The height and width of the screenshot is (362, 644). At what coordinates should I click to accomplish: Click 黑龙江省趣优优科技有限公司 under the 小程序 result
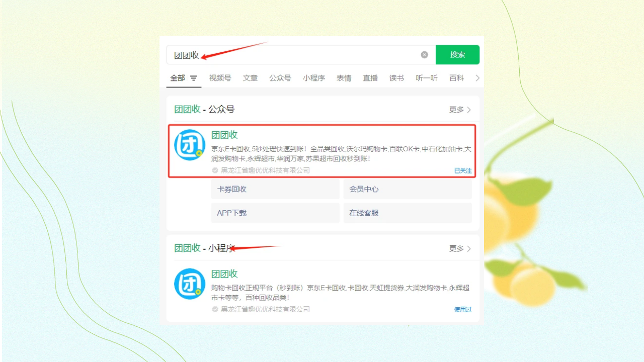point(266,309)
